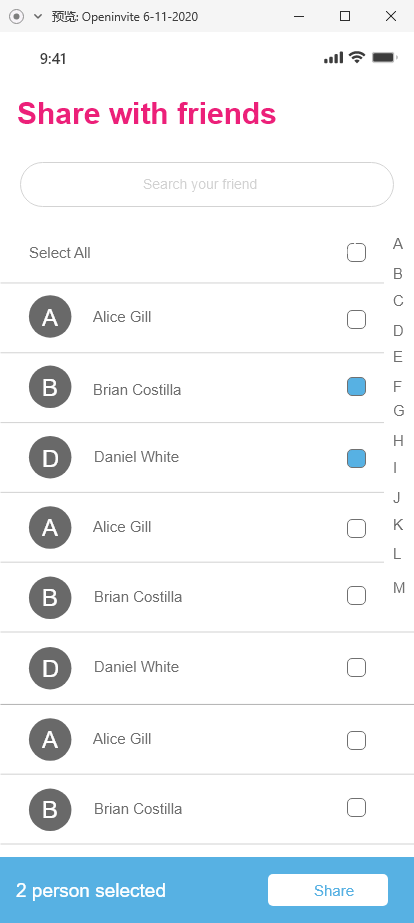Click the last Brian Costilla avatar

[50, 809]
